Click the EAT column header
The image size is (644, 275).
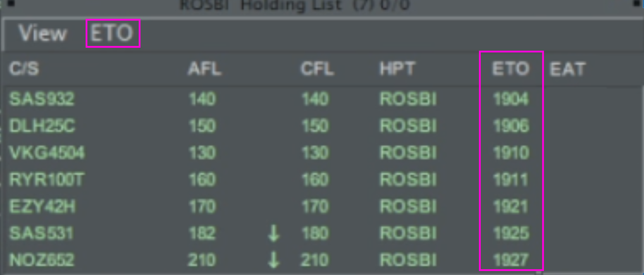point(567,69)
